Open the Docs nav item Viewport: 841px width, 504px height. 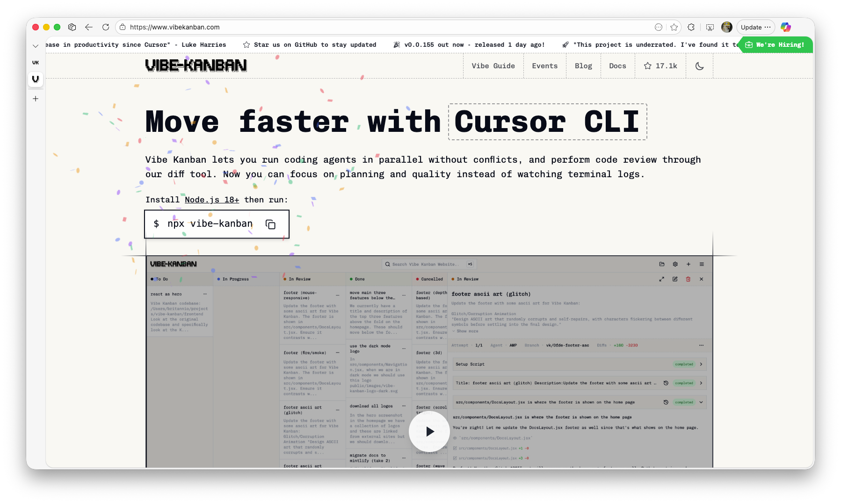pyautogui.click(x=617, y=66)
